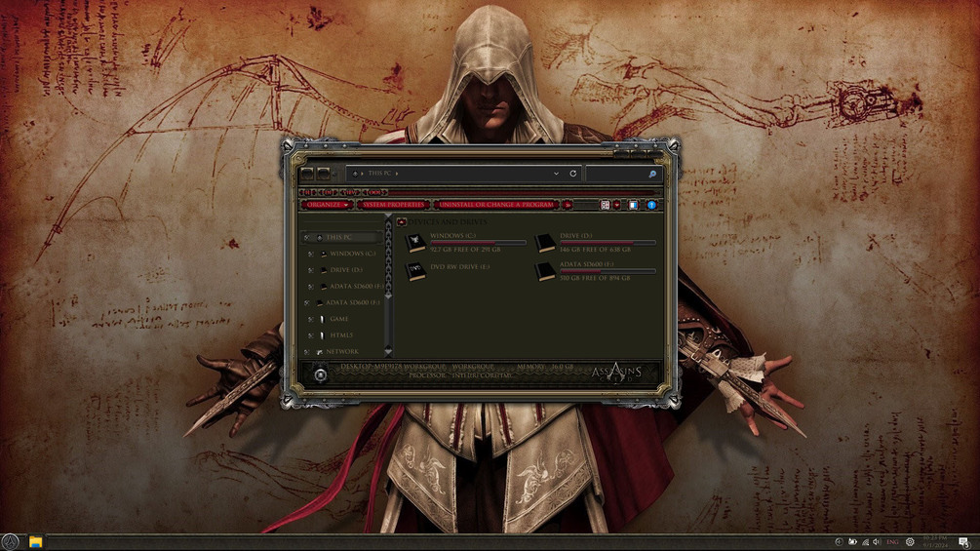Show more toolbar commands chevron
Viewport: 980px width, 551px height.
pyautogui.click(x=568, y=205)
